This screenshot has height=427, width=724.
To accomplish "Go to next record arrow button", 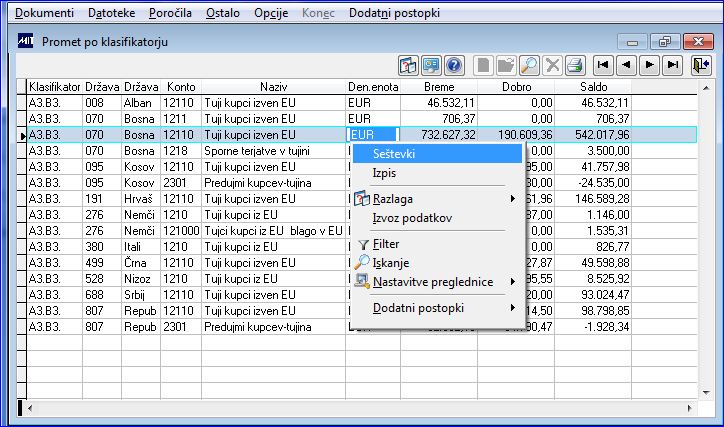I will 649,66.
